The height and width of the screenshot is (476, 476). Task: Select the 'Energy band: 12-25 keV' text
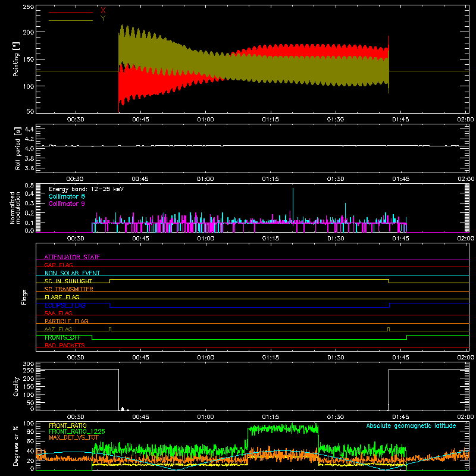pos(86,189)
